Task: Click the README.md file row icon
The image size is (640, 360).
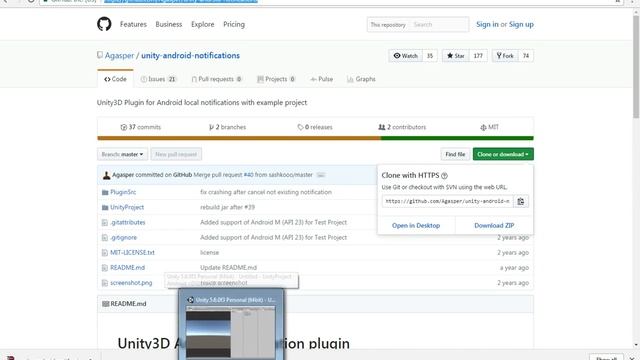Action: (x=104, y=268)
